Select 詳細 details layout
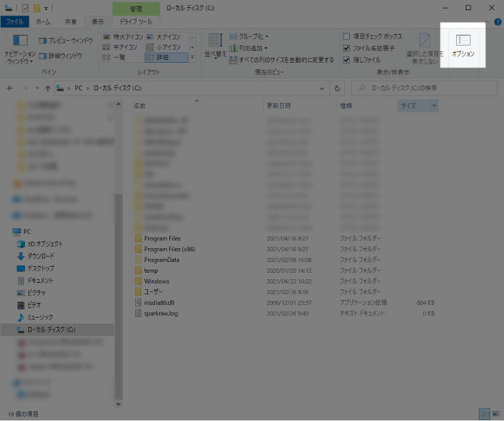 (x=166, y=57)
